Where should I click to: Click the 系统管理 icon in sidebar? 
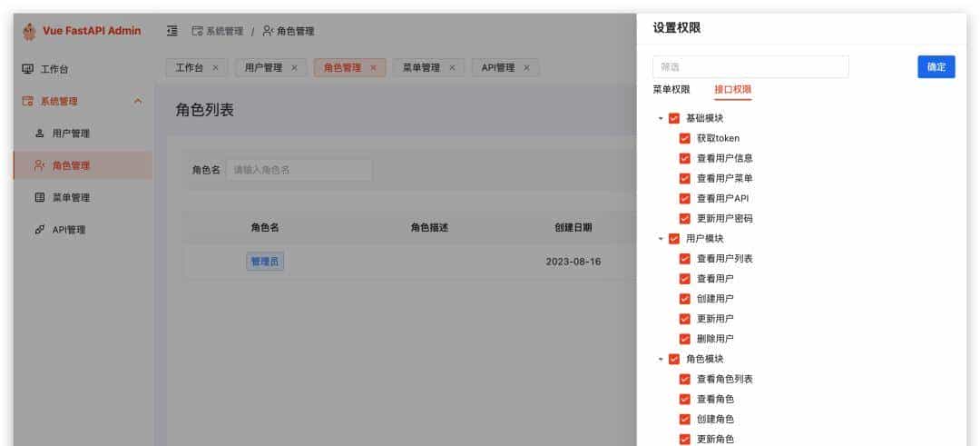(x=27, y=101)
